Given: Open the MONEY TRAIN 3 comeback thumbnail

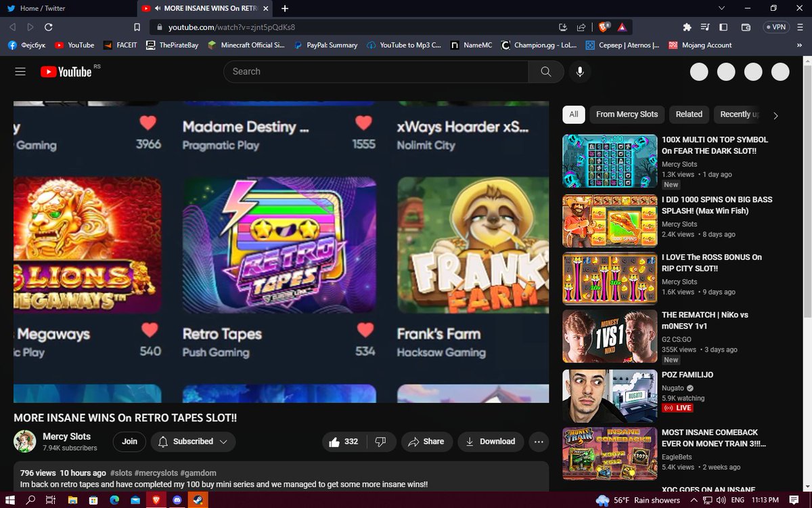Looking at the screenshot, I should tap(610, 453).
